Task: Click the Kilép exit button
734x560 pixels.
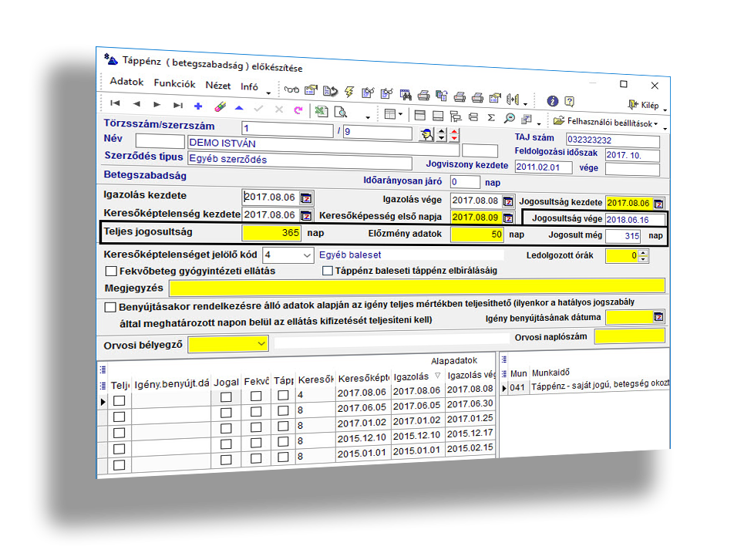Action: 643,104
